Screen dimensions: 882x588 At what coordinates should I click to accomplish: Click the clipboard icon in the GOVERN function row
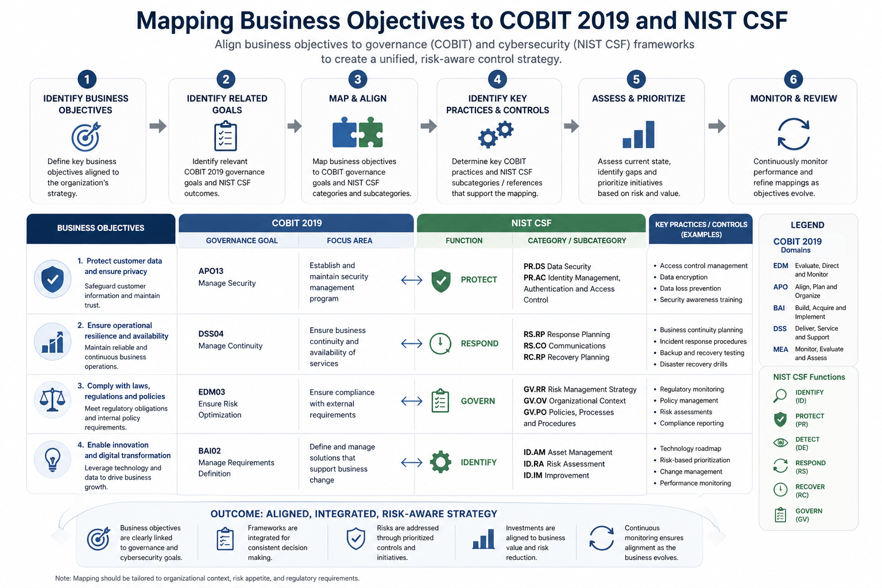440,401
